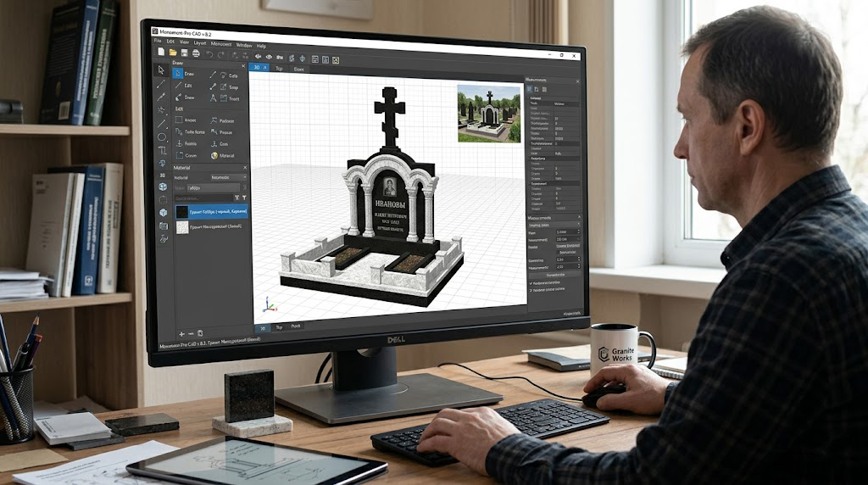Create a new file from the toolbar
Image resolution: width=868 pixels, height=485 pixels.
pos(161,52)
